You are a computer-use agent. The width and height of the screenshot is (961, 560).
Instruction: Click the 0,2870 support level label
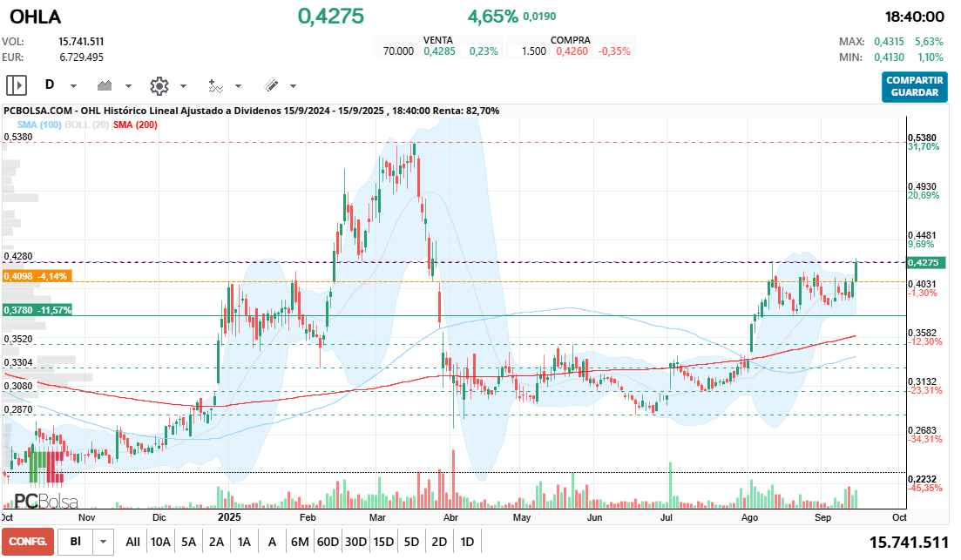pyautogui.click(x=17, y=409)
